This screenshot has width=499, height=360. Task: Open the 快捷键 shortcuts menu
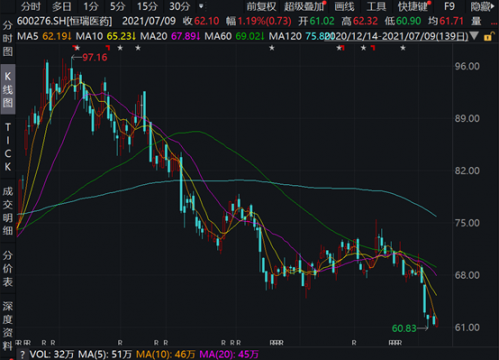tap(413, 6)
